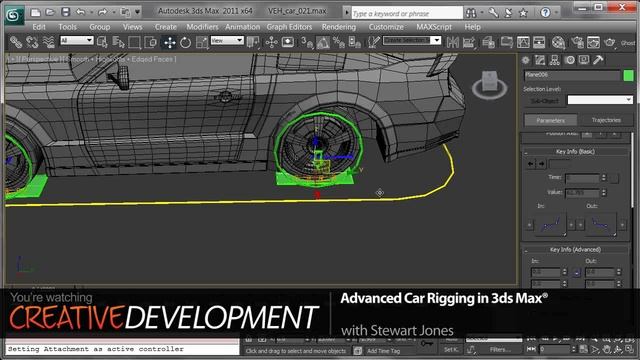Open the Modifiers menu

pos(202,27)
